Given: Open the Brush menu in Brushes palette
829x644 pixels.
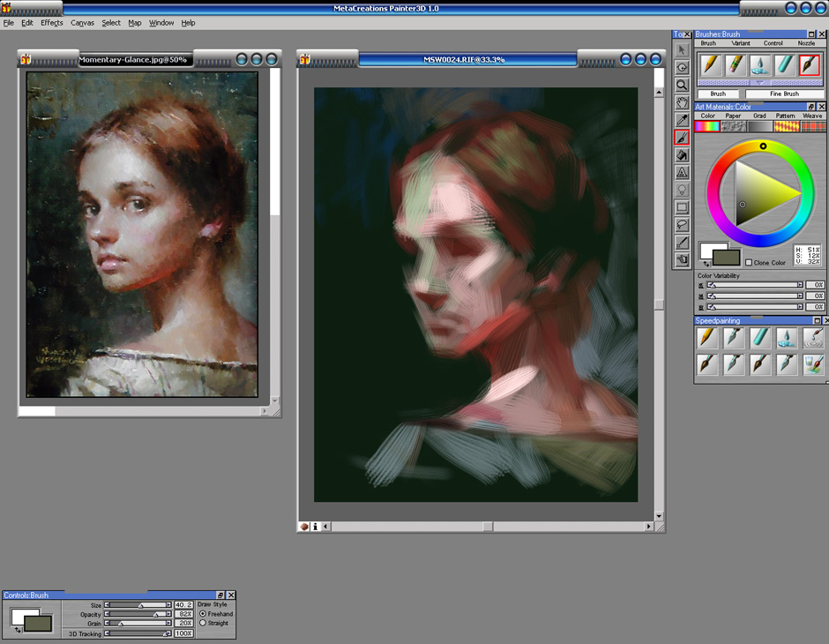Looking at the screenshot, I should click(x=708, y=43).
